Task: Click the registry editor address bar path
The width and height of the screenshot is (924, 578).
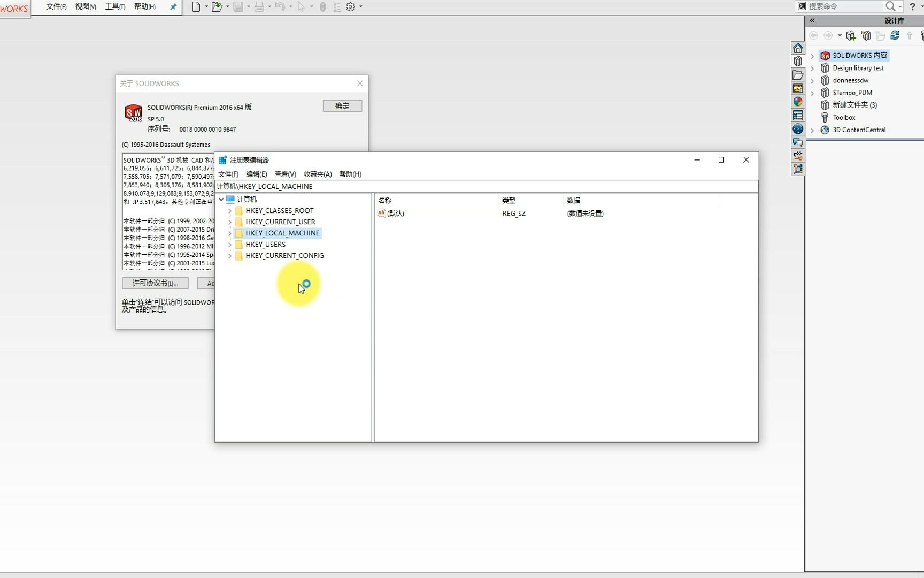Action: click(x=487, y=186)
